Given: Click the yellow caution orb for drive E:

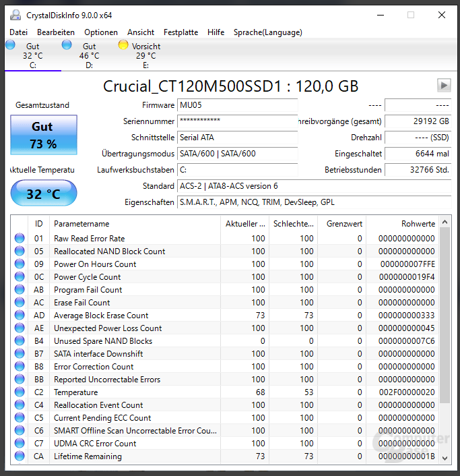Looking at the screenshot, I should pyautogui.click(x=123, y=44).
